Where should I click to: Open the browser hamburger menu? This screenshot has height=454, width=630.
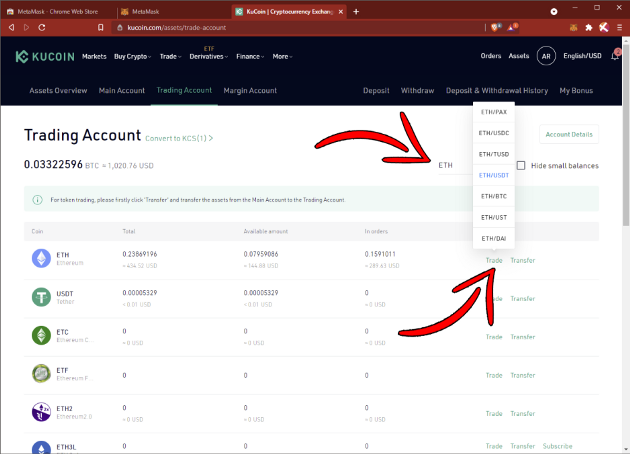[x=620, y=27]
